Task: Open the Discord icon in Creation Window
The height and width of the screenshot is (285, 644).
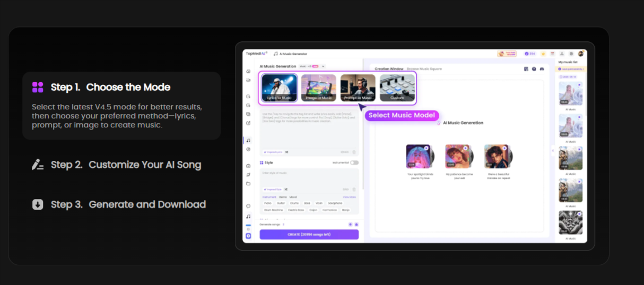Action: pos(541,69)
